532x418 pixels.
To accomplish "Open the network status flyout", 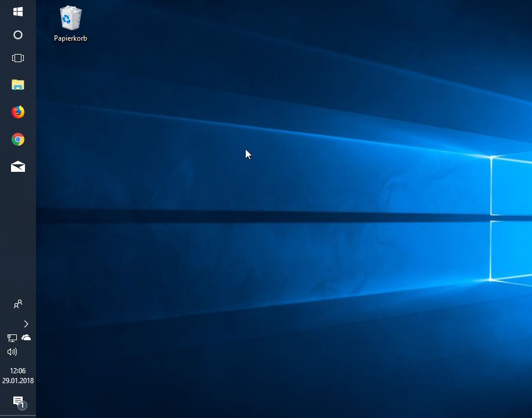I will [12, 337].
